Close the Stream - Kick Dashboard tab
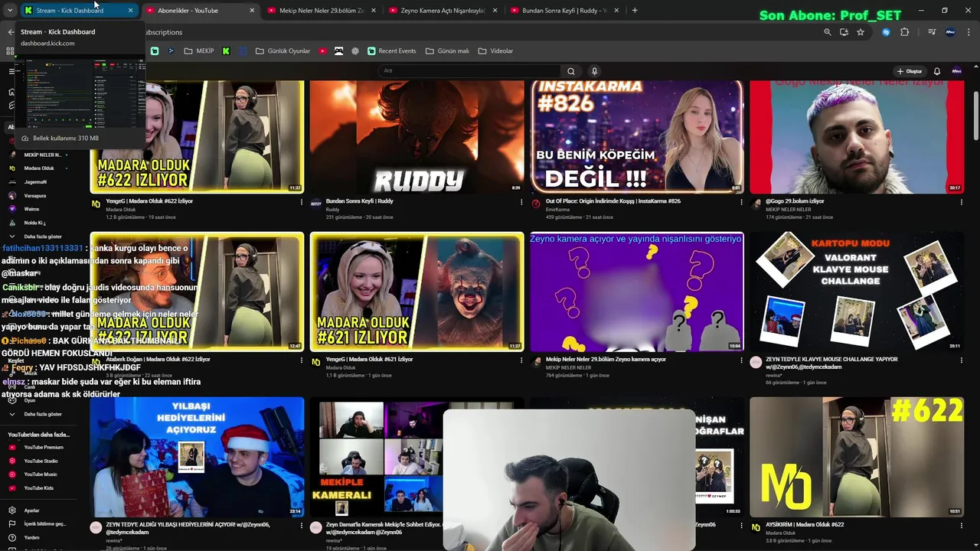The image size is (980, 551). 131,11
